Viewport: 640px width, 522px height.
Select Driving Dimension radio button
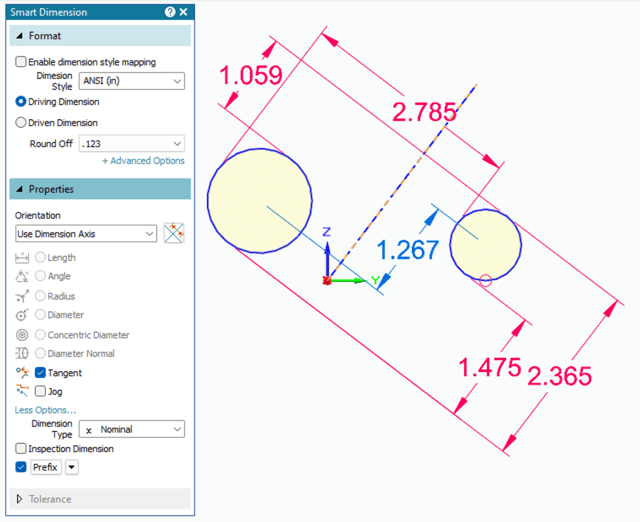(x=20, y=102)
